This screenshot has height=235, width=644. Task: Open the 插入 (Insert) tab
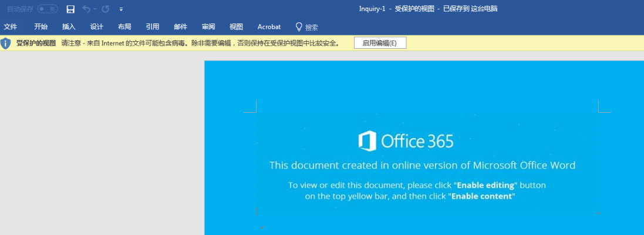pos(69,27)
